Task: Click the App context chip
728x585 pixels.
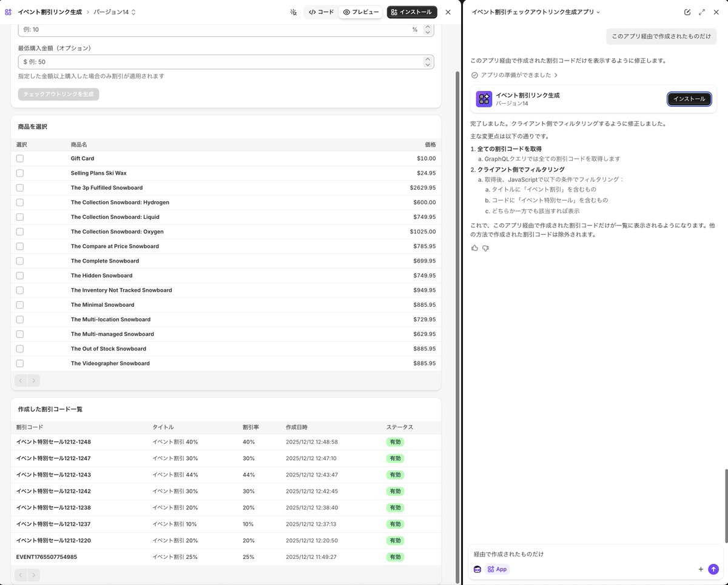Action: [x=497, y=569]
